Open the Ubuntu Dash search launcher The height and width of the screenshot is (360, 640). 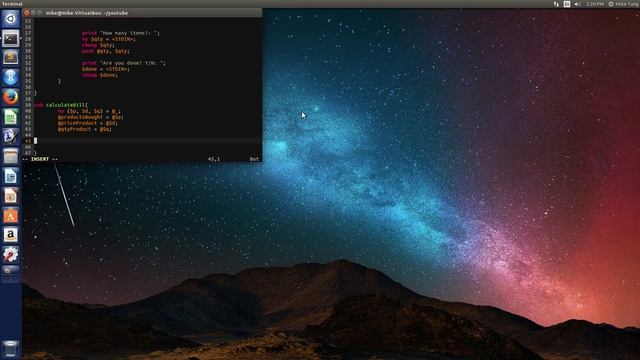click(11, 19)
